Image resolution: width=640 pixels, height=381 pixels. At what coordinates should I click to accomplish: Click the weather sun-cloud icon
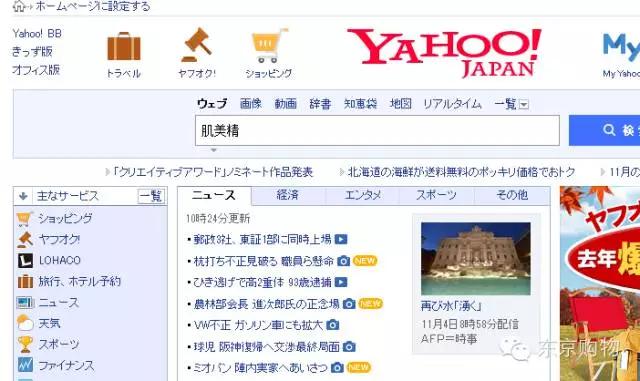click(x=25, y=323)
